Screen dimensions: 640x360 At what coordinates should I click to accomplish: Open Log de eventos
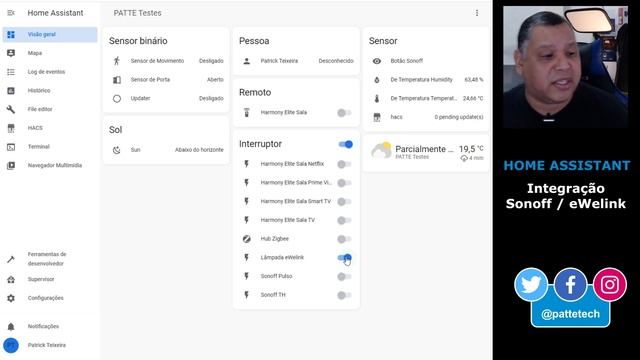pos(50,72)
